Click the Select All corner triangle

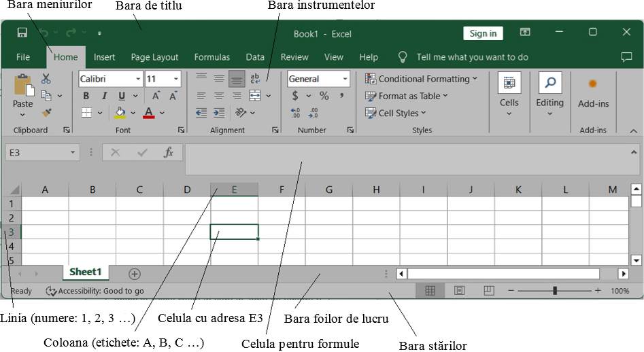click(15, 190)
